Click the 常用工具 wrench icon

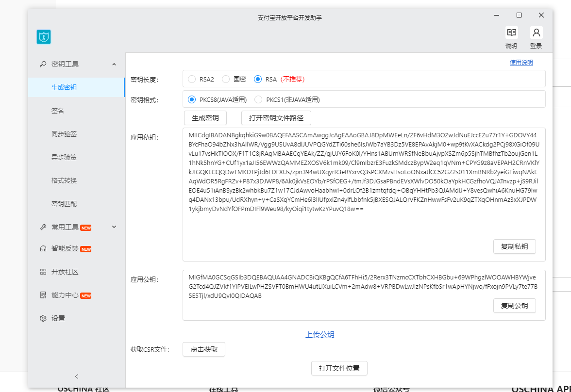coord(43,227)
